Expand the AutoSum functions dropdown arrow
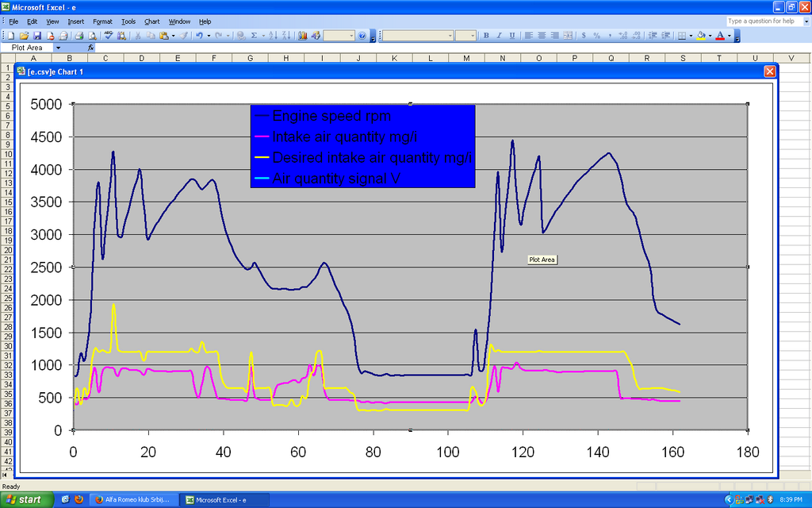Screen dimensions: 812x508 [x=263, y=35]
